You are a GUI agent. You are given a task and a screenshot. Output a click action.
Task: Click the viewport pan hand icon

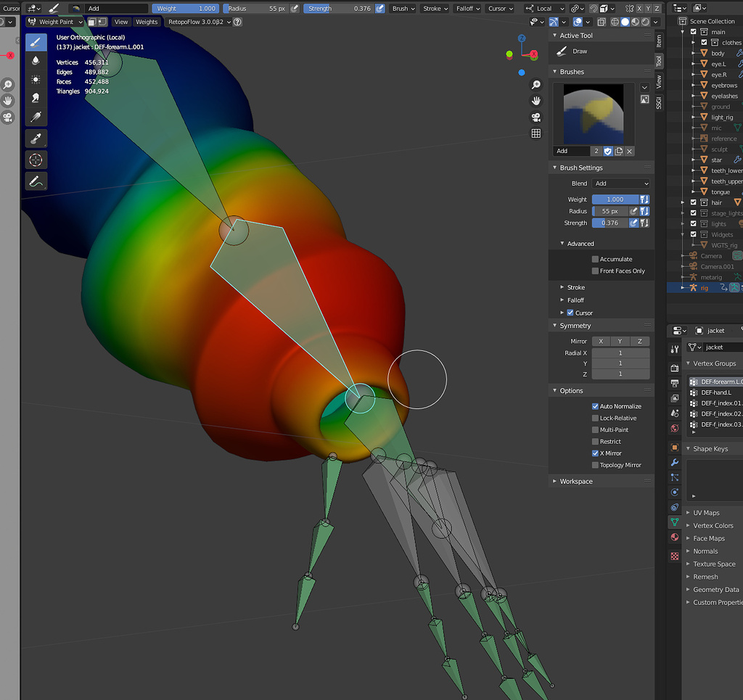pyautogui.click(x=536, y=101)
